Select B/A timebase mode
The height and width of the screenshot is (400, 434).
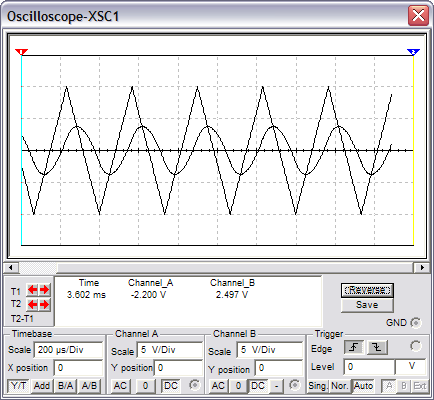click(65, 386)
